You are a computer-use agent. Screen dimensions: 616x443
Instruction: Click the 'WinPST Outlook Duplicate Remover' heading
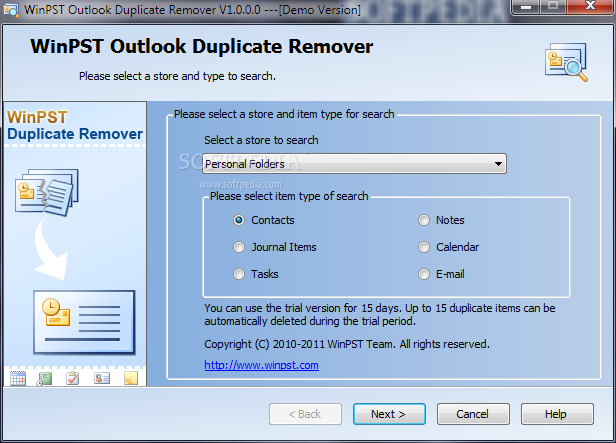(202, 46)
